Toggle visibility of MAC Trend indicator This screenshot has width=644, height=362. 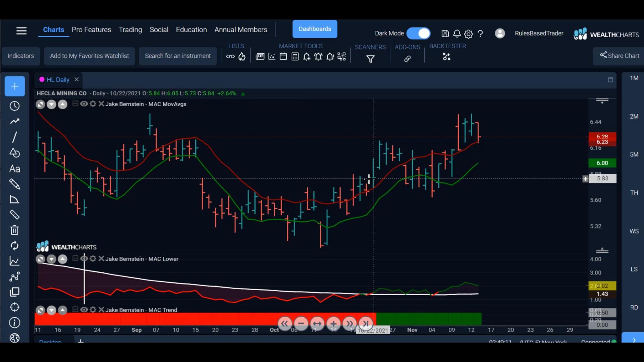(x=84, y=310)
